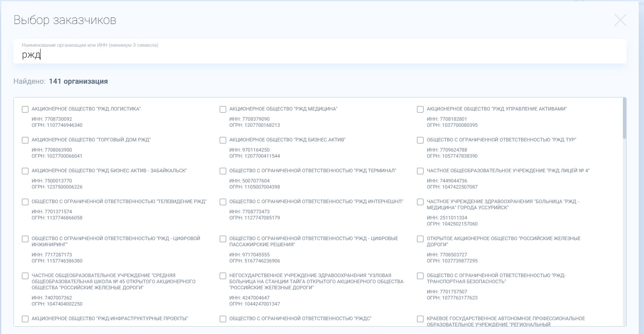Click the text "ОГРН: 1077763177623"
The width and height of the screenshot is (644, 334).
click(x=452, y=298)
